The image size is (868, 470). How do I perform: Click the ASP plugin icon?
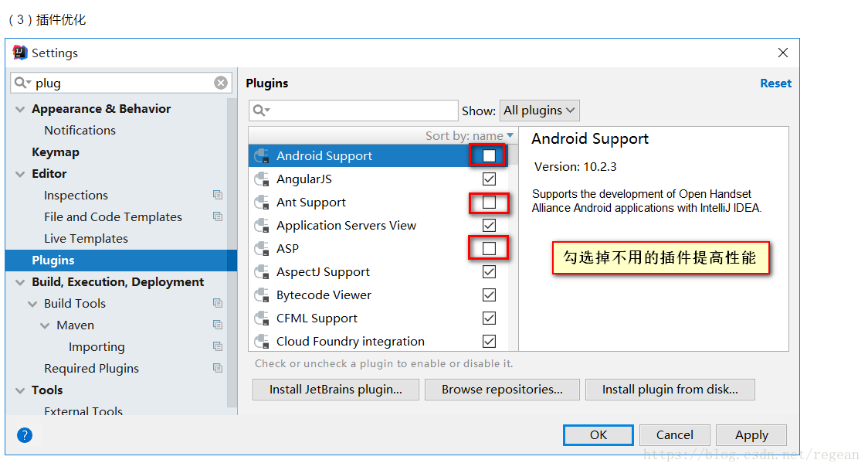point(262,249)
